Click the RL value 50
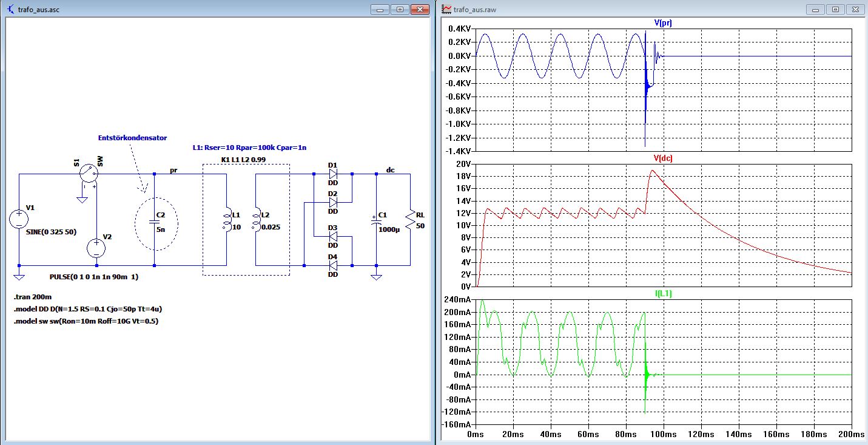 [x=421, y=226]
